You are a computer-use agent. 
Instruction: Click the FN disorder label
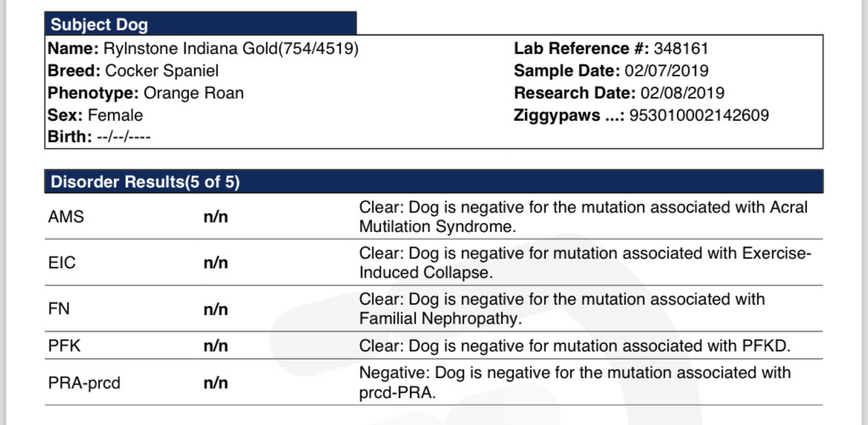point(59,309)
